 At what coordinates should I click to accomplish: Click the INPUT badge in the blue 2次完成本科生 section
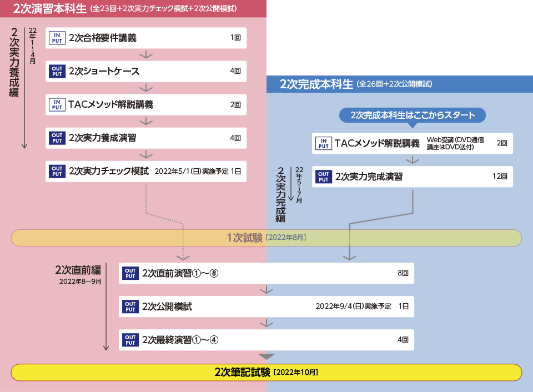pos(323,143)
